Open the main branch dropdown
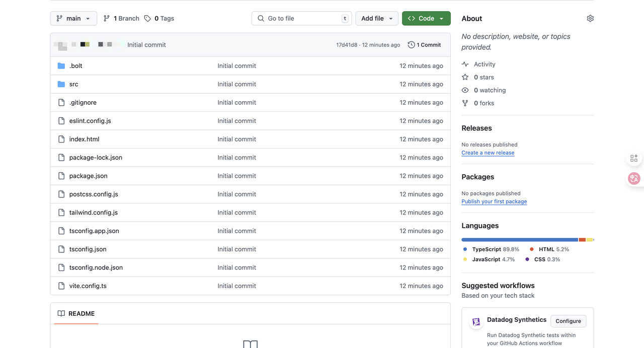The width and height of the screenshot is (644, 348). click(x=73, y=19)
